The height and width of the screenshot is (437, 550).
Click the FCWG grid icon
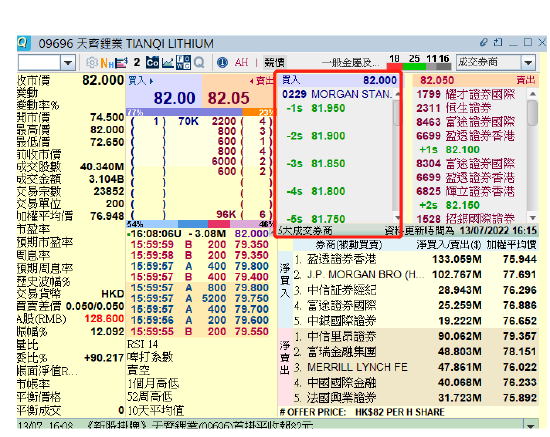(x=183, y=62)
